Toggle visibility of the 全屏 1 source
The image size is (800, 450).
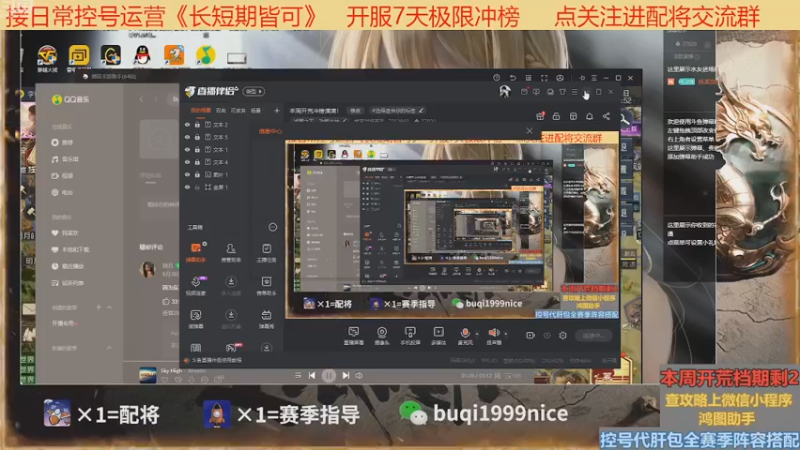[x=187, y=187]
